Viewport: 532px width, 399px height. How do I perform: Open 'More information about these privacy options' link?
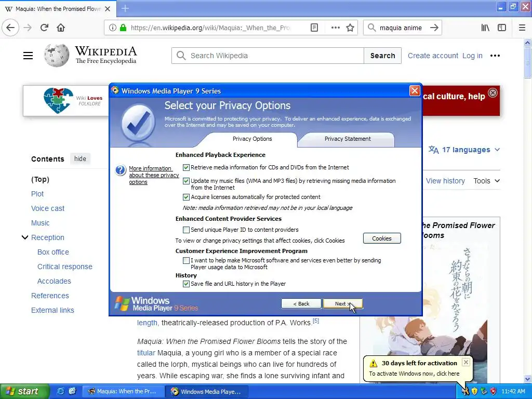154,175
